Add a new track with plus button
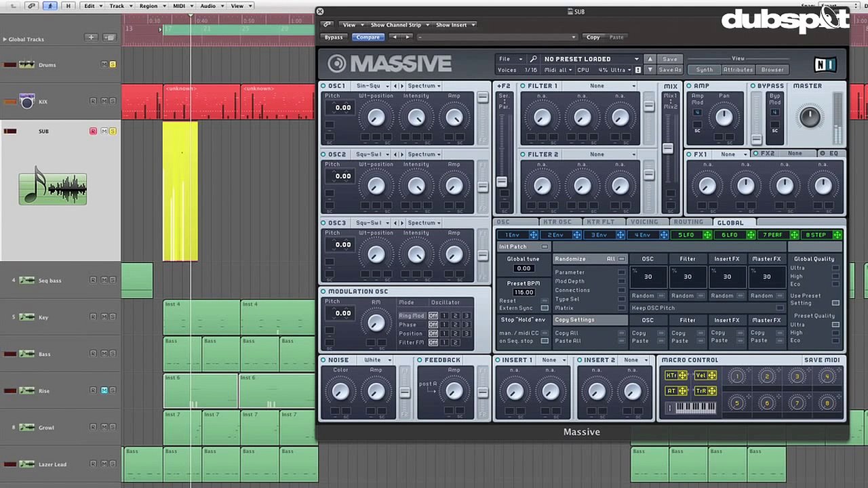Viewport: 868px width, 488px height. coord(92,37)
